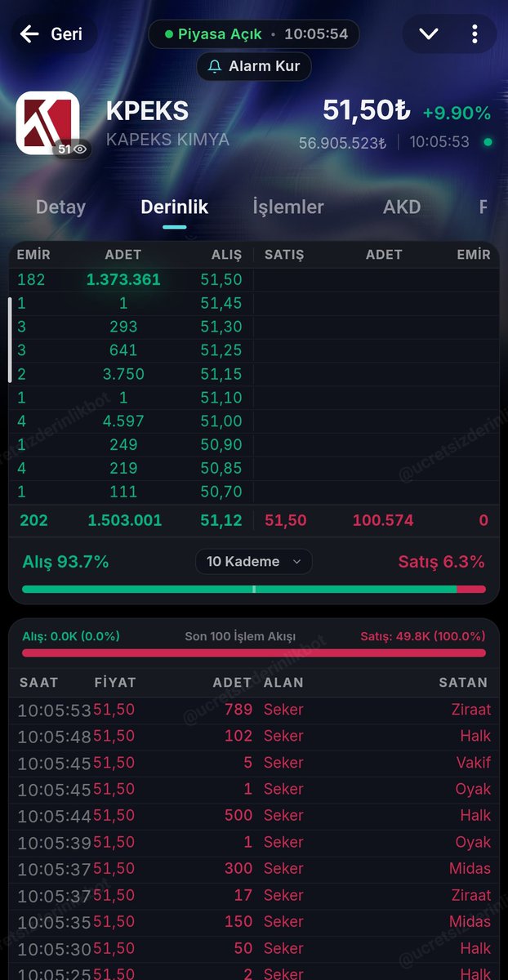This screenshot has height=980, width=508.
Task: Tap the ALIŞ column header
Action: [223, 255]
